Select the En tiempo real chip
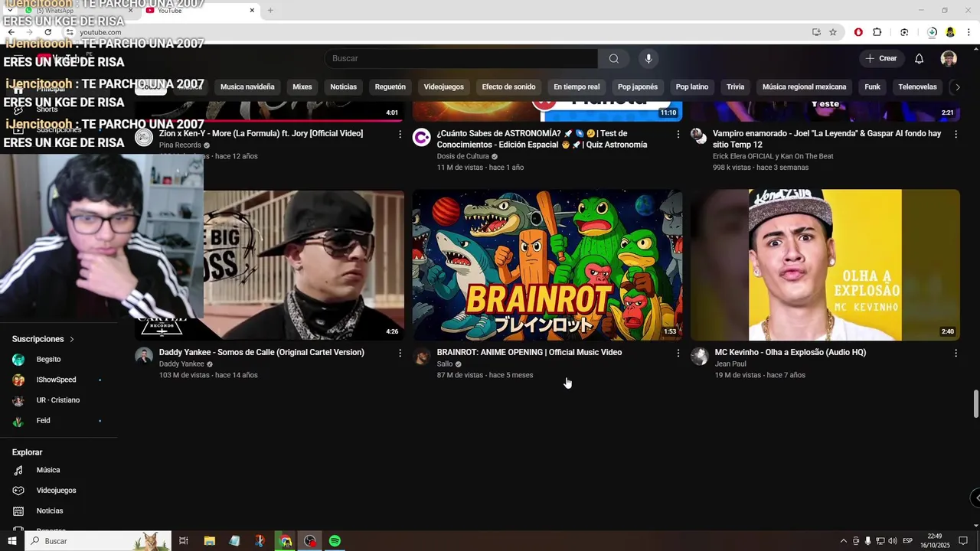 point(577,86)
